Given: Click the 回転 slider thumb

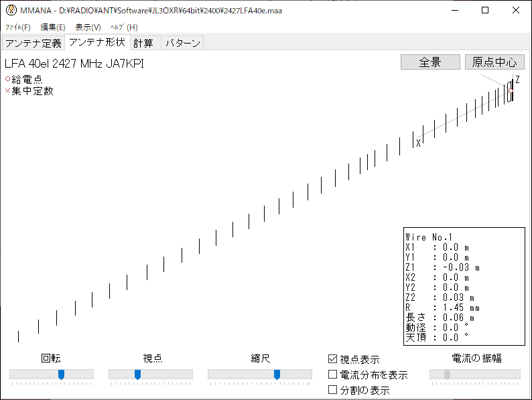Looking at the screenshot, I should [x=62, y=375].
